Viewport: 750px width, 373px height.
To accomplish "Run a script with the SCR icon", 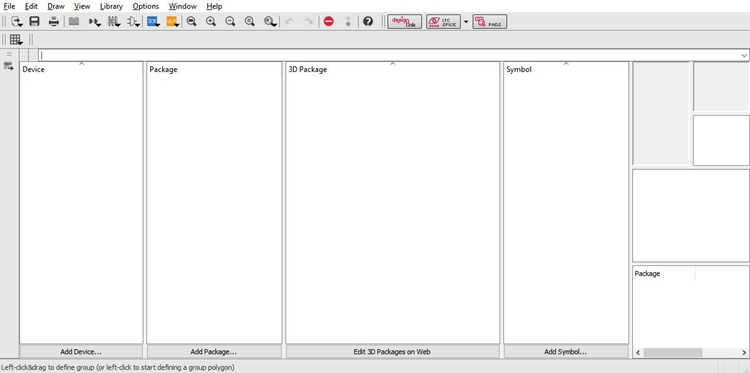I will tap(153, 22).
